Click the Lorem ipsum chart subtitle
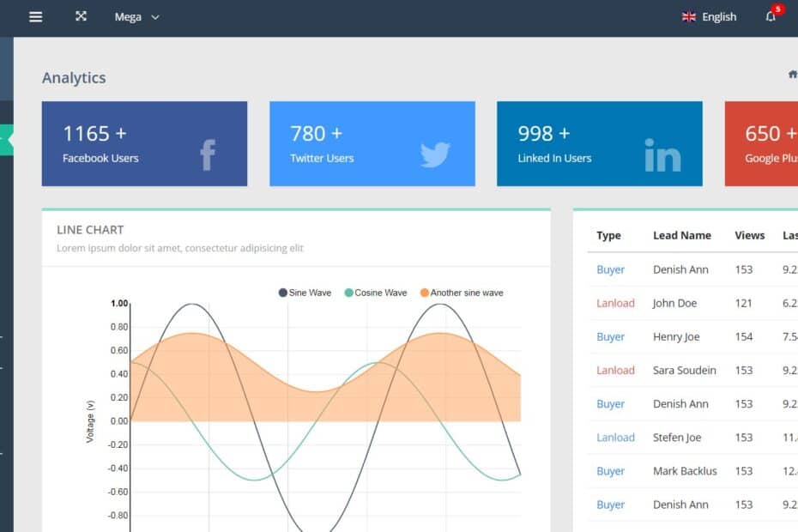The width and height of the screenshot is (798, 532). click(x=179, y=248)
